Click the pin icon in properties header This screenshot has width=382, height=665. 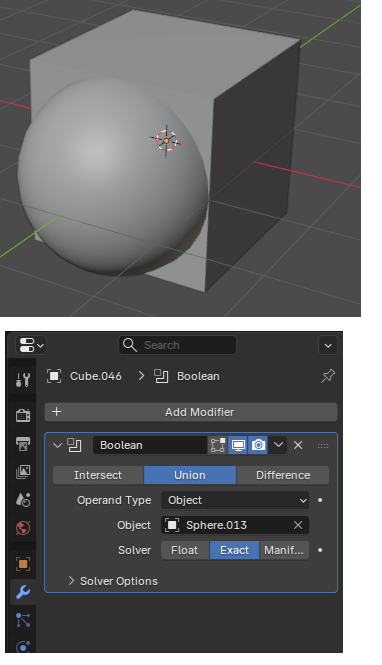point(328,376)
